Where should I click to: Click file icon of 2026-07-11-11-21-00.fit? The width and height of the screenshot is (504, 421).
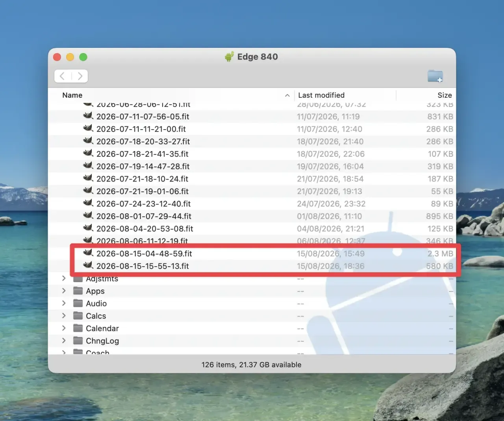point(88,128)
